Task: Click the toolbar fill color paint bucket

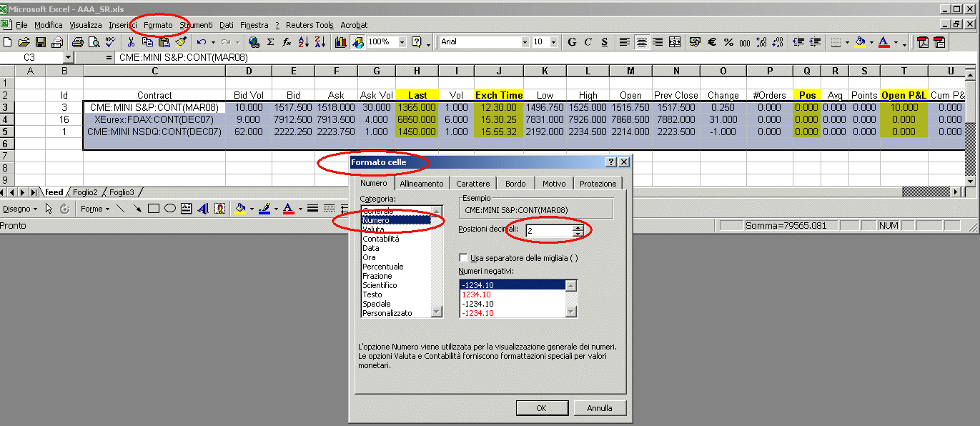Action: [x=860, y=42]
